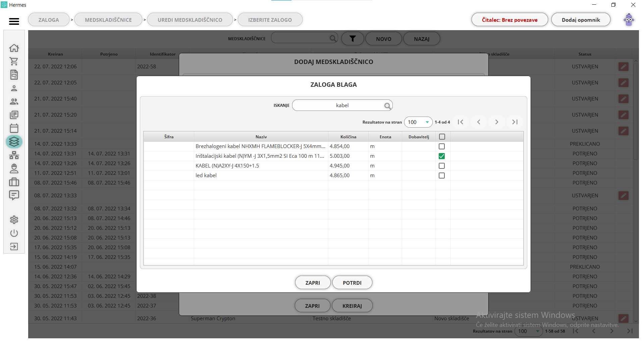Open the clipboard document sidebar icon
The image size is (644, 344).
(x=14, y=75)
